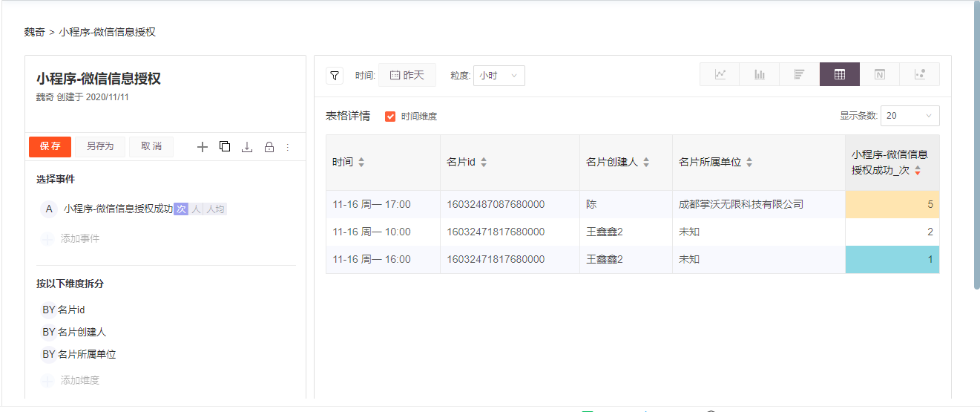Switch to horizontal bar chart view
This screenshot has height=412, width=980.
coord(799,74)
